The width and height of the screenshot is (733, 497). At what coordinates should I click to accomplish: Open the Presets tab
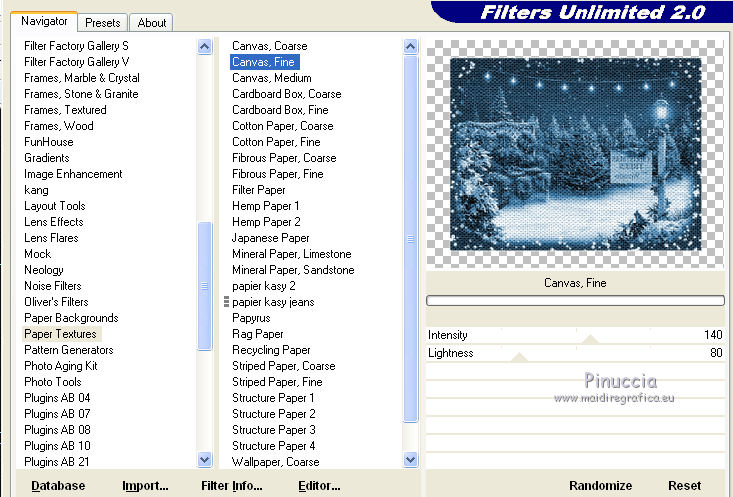(102, 23)
